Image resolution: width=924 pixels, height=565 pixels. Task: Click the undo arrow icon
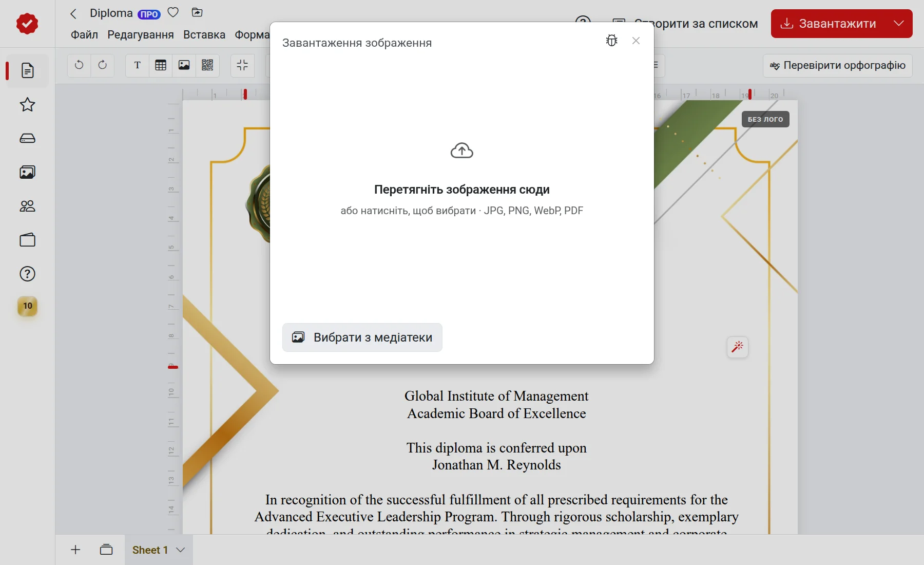[79, 65]
